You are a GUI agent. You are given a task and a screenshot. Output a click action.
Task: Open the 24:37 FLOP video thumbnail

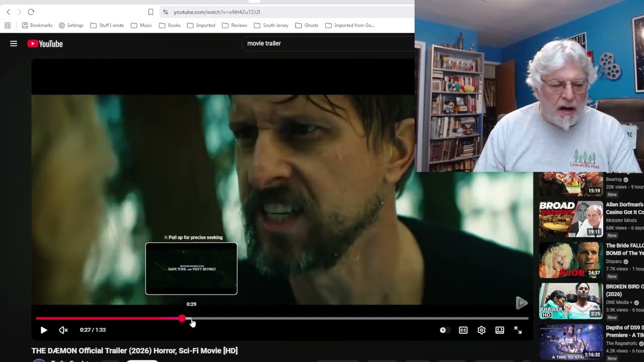pyautogui.click(x=571, y=260)
